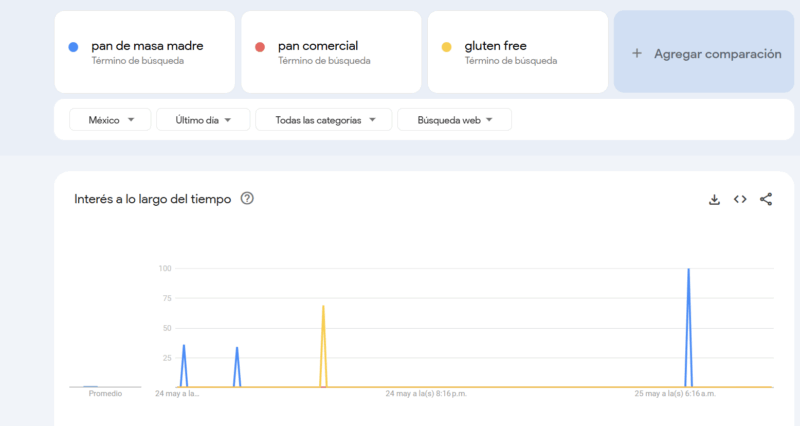
Task: Click the plus icon in Agregar comparación
Action: pos(637,53)
